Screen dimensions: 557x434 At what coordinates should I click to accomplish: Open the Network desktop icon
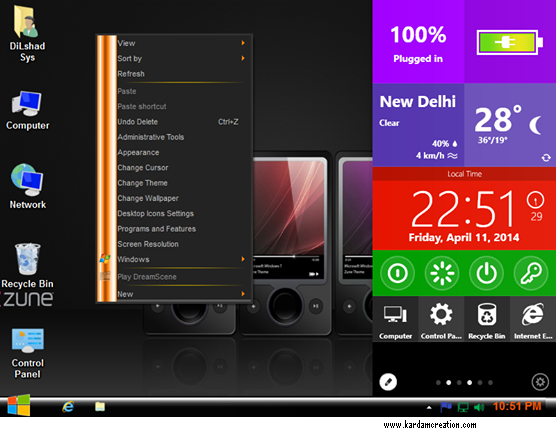27,185
